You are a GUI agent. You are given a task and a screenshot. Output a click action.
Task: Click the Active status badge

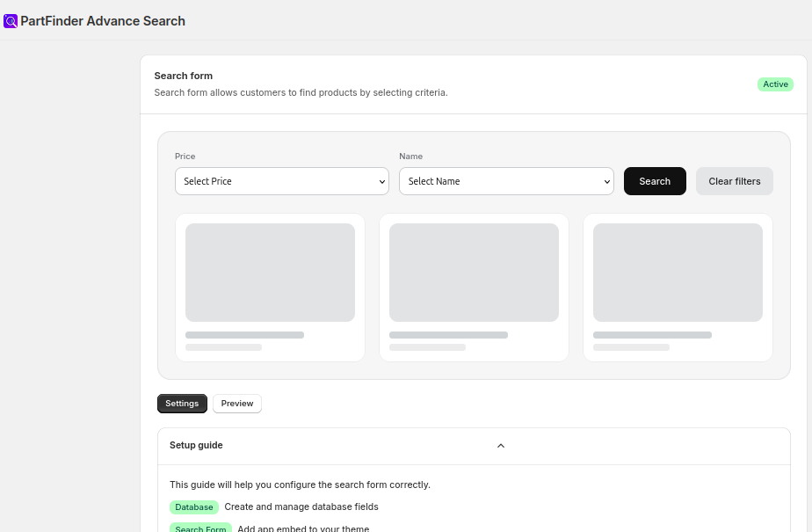[x=775, y=84]
